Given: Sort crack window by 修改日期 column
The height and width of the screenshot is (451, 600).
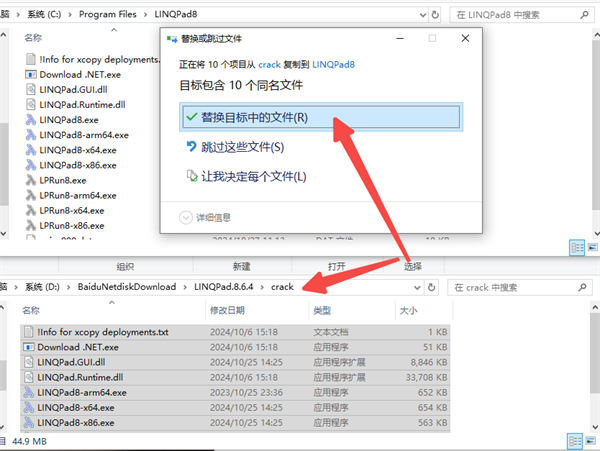Looking at the screenshot, I should pos(227,310).
